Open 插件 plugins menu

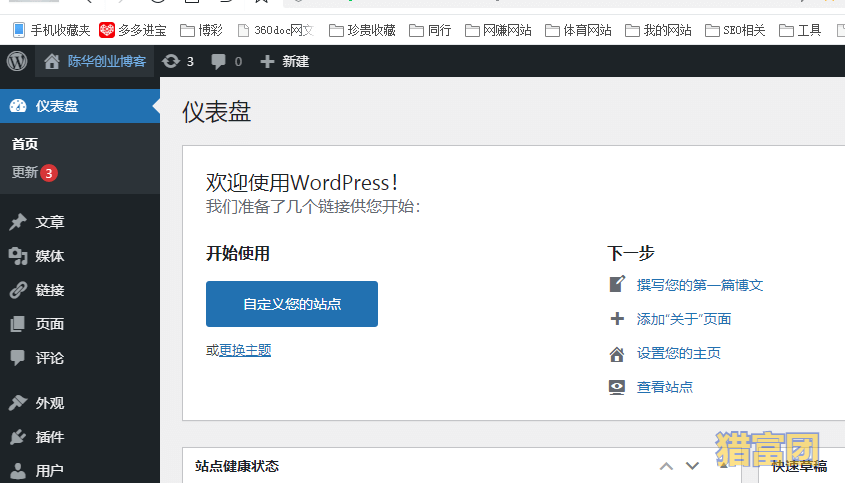50,437
